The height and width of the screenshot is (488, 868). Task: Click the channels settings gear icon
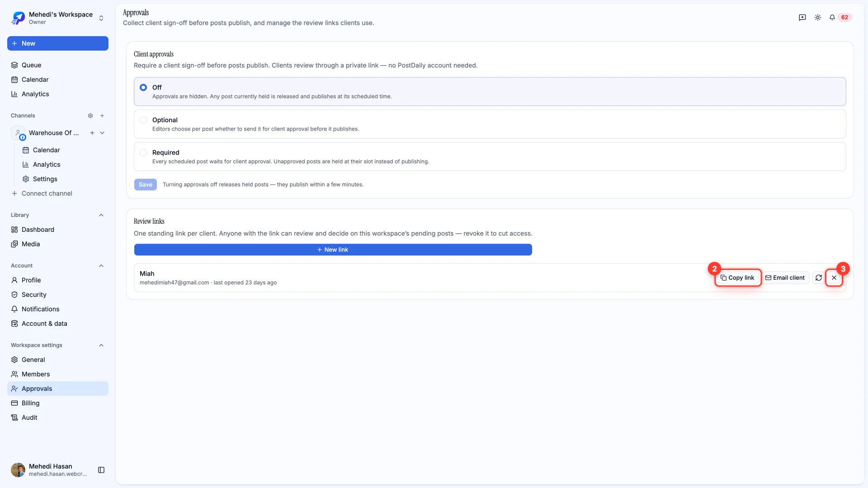(x=90, y=116)
